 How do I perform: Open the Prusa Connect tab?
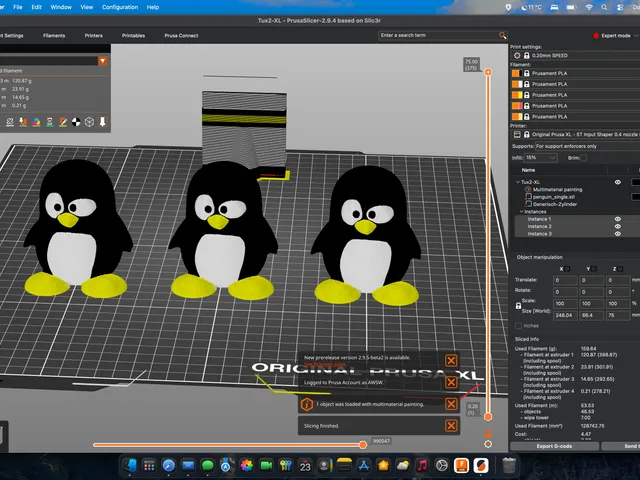(181, 36)
